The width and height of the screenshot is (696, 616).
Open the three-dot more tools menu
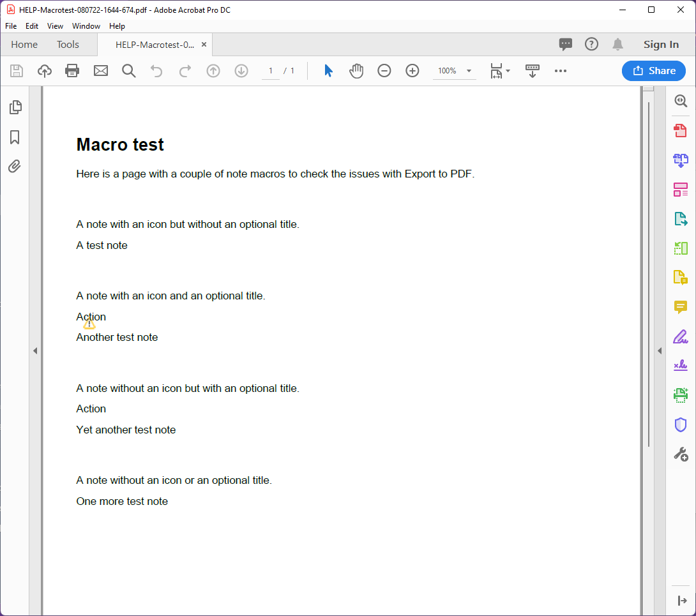(x=561, y=71)
